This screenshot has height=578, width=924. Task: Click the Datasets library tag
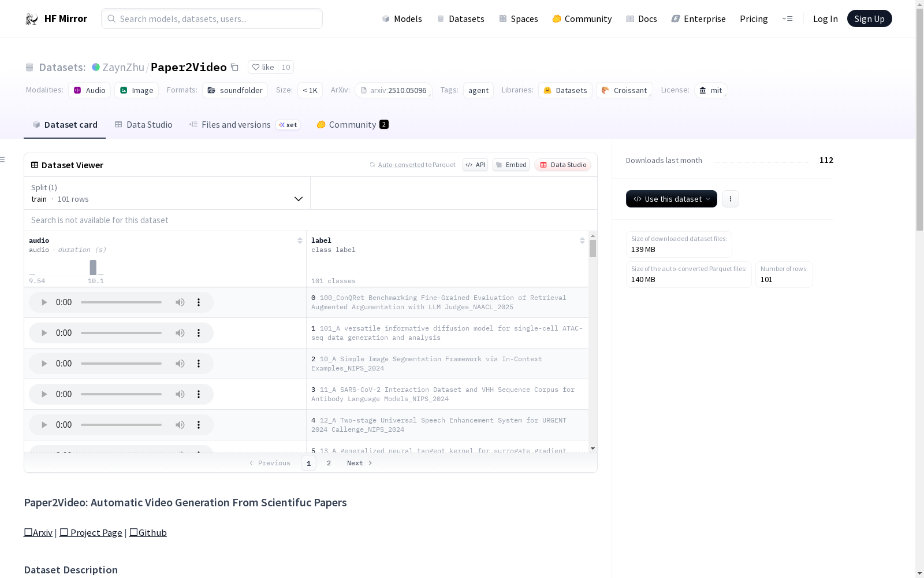click(565, 90)
